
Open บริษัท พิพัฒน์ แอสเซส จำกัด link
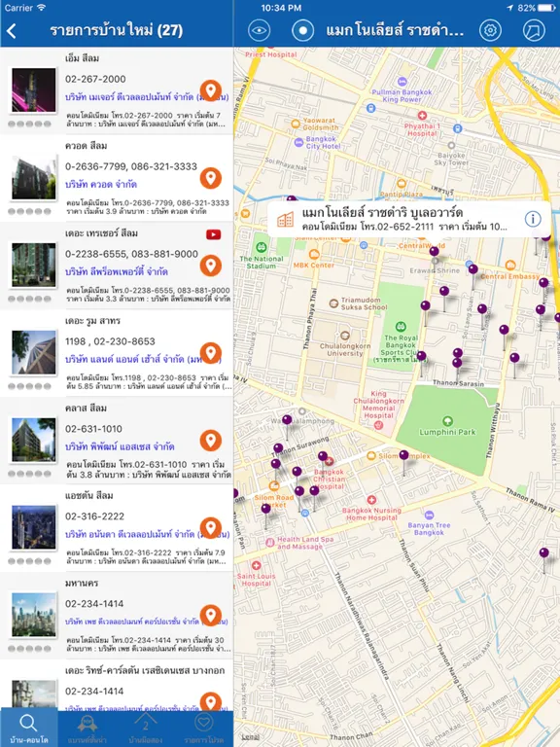coord(120,446)
